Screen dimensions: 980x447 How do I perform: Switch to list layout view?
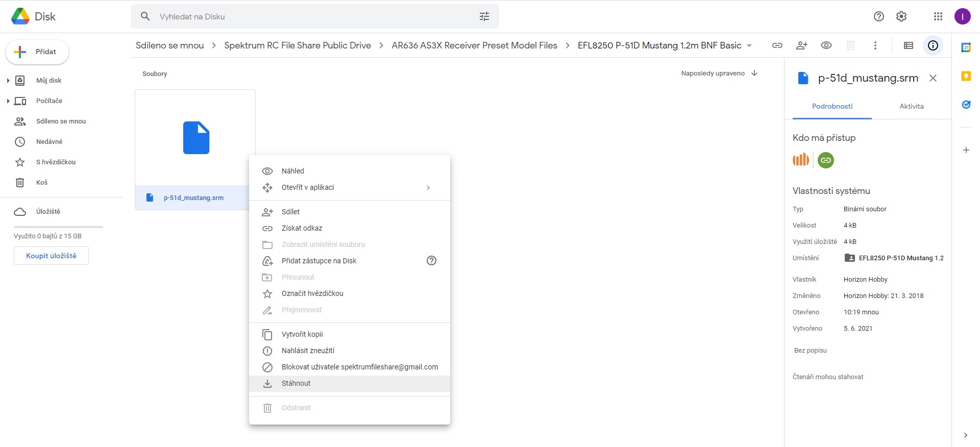[908, 45]
